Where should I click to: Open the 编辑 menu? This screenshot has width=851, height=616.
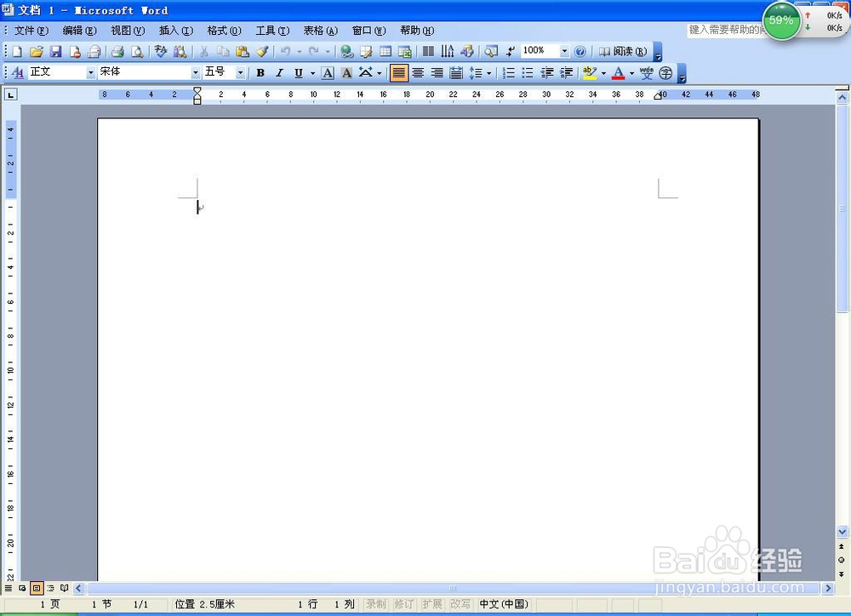(80, 31)
